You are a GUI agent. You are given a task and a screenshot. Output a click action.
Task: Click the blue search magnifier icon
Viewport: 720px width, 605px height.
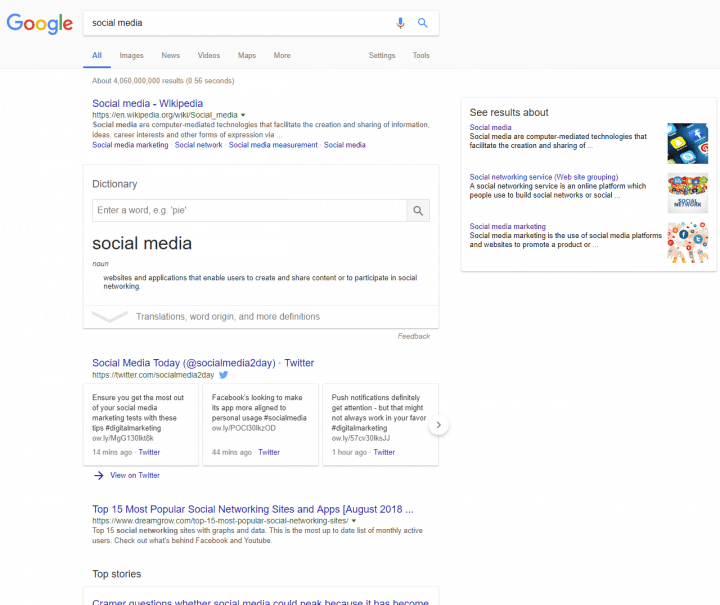pos(422,23)
